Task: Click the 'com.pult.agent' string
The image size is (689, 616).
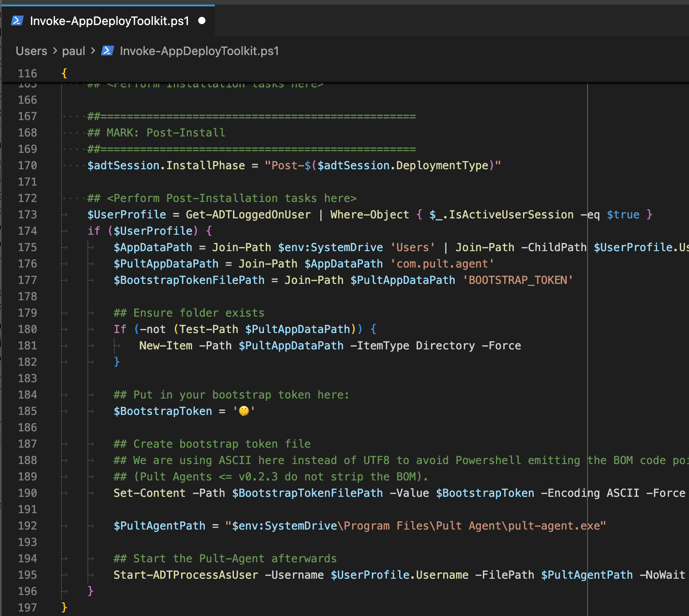Action: coord(442,264)
